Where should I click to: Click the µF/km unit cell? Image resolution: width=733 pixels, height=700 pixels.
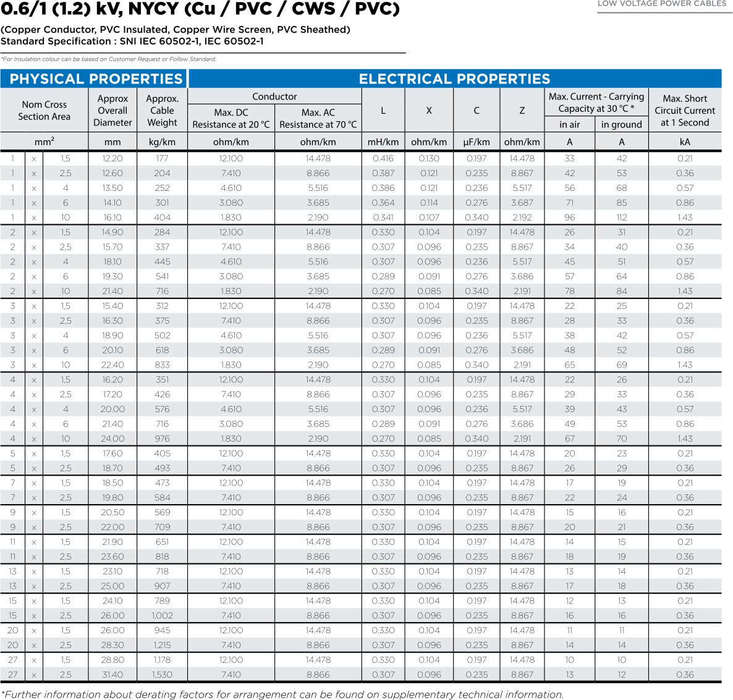pos(477,141)
